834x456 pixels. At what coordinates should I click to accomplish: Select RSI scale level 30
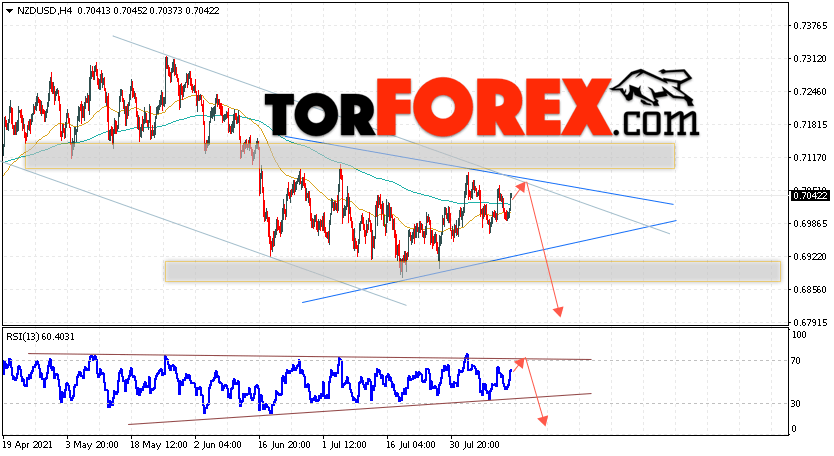pos(796,403)
